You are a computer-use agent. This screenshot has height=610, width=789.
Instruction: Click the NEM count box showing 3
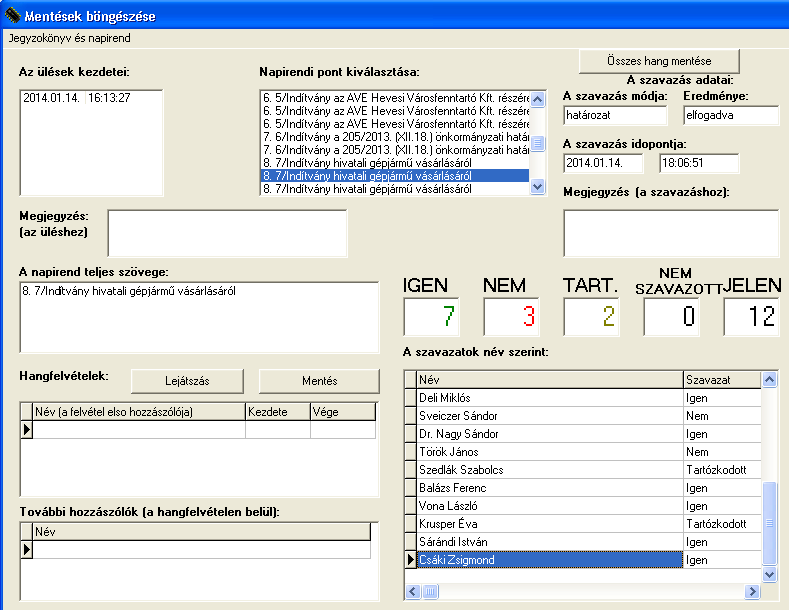point(511,317)
